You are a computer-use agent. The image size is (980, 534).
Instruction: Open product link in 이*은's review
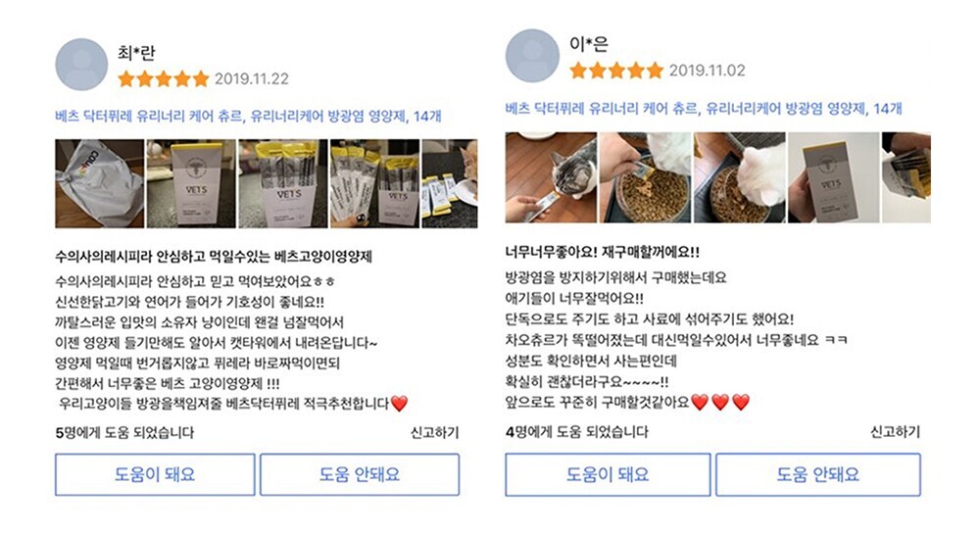tap(704, 109)
